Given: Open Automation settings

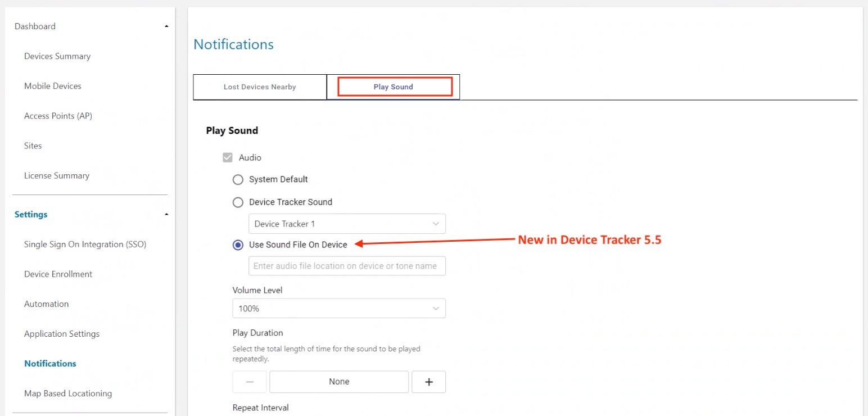Looking at the screenshot, I should click(x=46, y=304).
